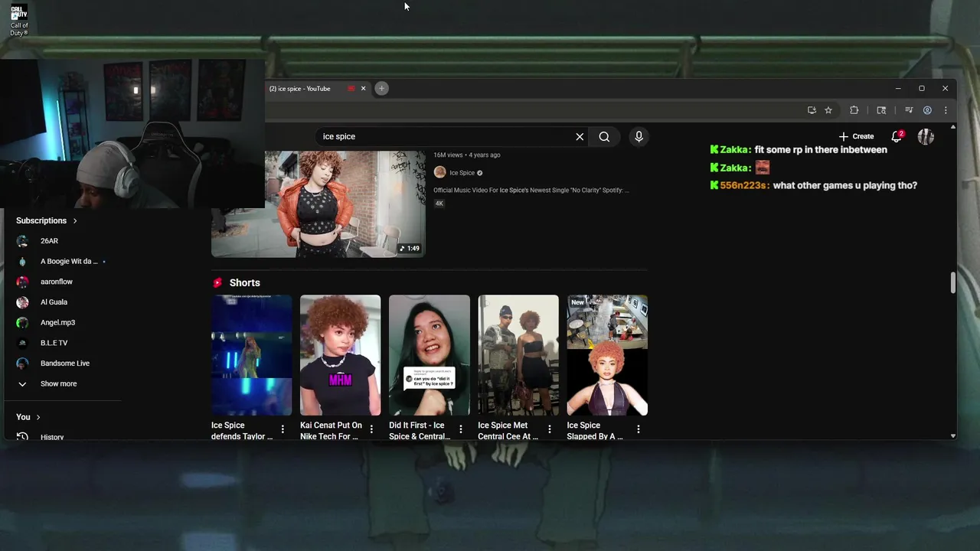The image size is (980, 551).
Task: Expand the Subscriptions section chevron
Action: coord(75,220)
